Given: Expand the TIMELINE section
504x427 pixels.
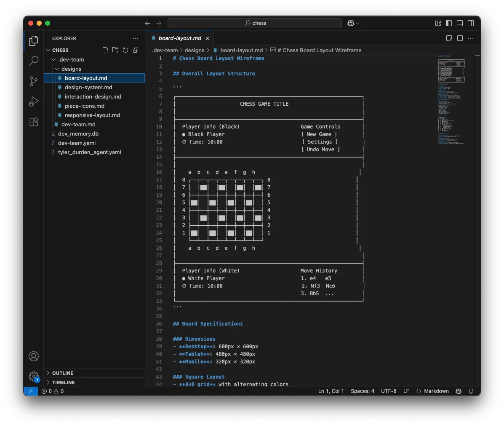Looking at the screenshot, I should pos(64,382).
